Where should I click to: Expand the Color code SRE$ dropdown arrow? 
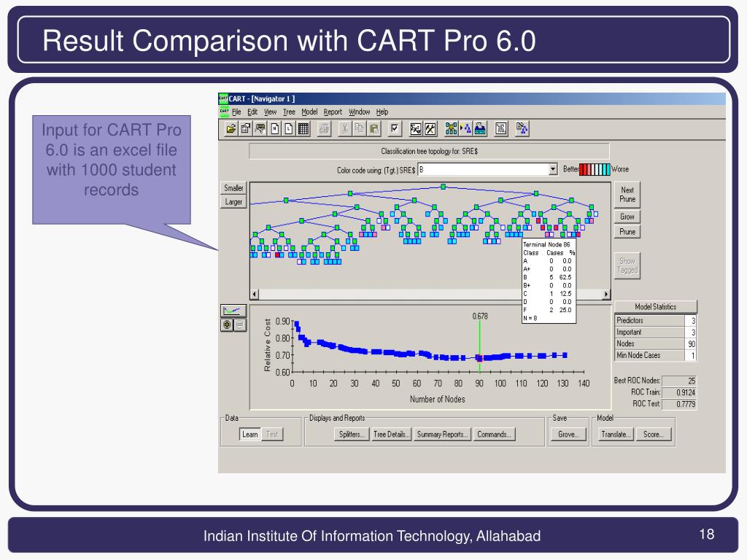click(553, 169)
